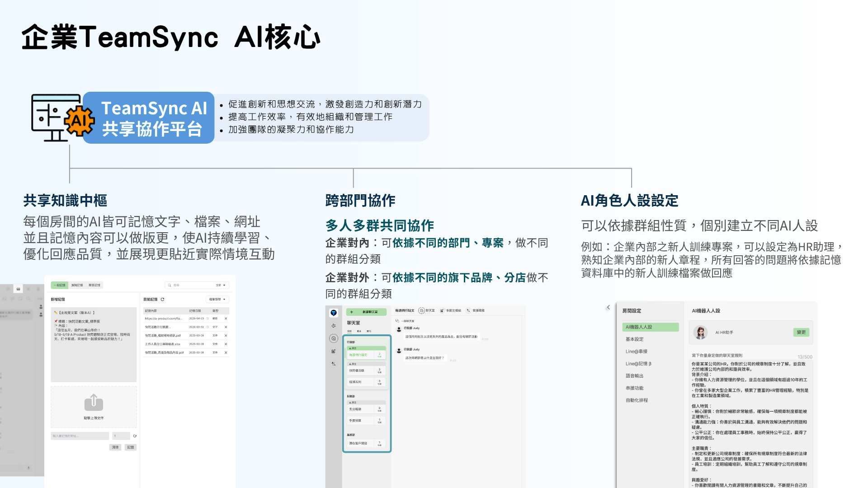
Task: Click the reload icon beside the number field
Action: coord(135,436)
